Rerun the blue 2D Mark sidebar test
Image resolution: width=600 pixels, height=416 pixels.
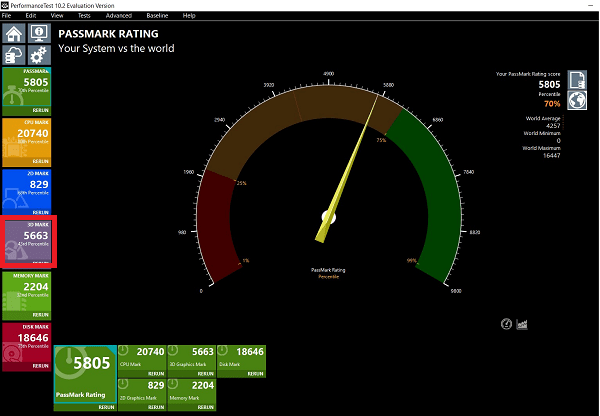[x=41, y=212]
